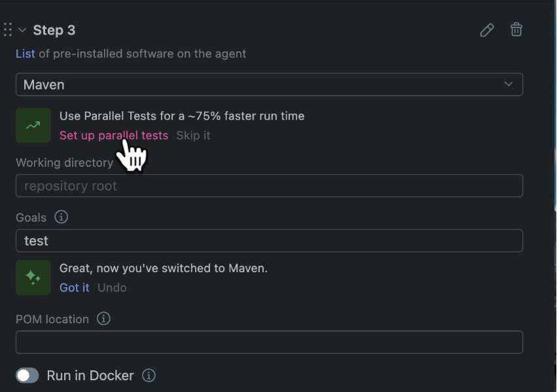Undo the switch to Maven
Viewport: 557px width, 392px height.
pyautogui.click(x=112, y=287)
